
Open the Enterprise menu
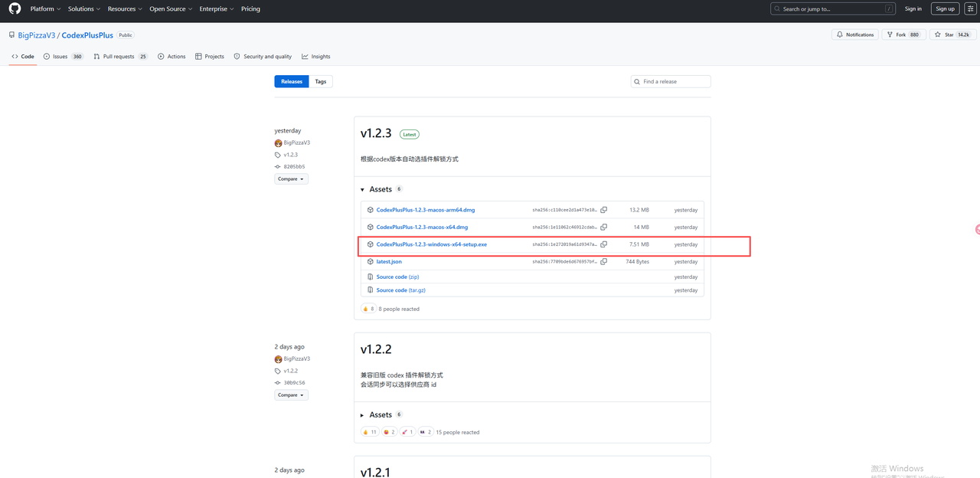(x=217, y=9)
